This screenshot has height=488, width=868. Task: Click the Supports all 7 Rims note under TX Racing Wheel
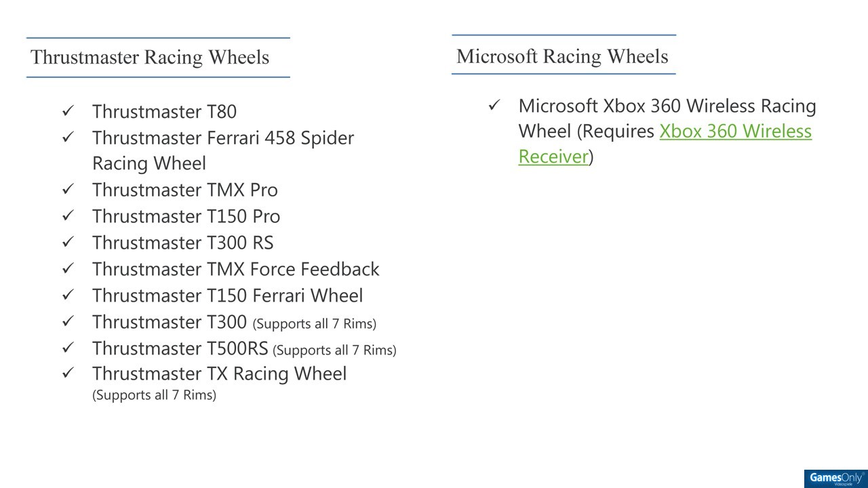[x=154, y=395]
